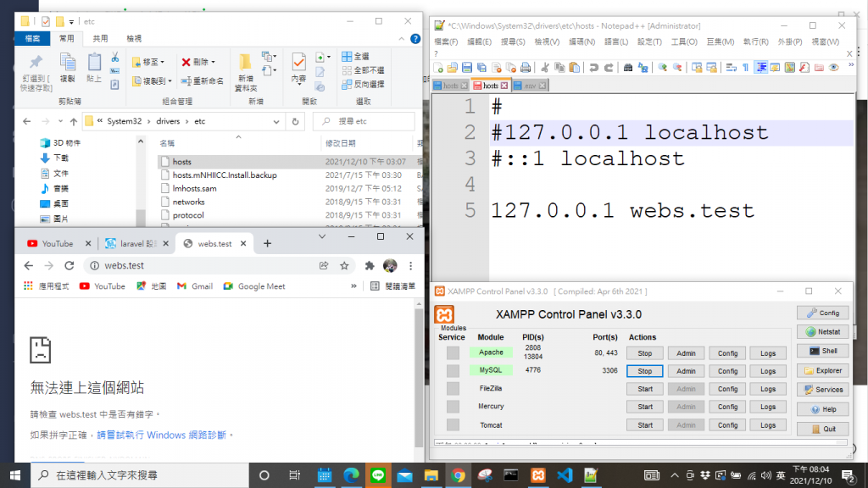
Task: Open LINE app from the taskbar
Action: 378,475
